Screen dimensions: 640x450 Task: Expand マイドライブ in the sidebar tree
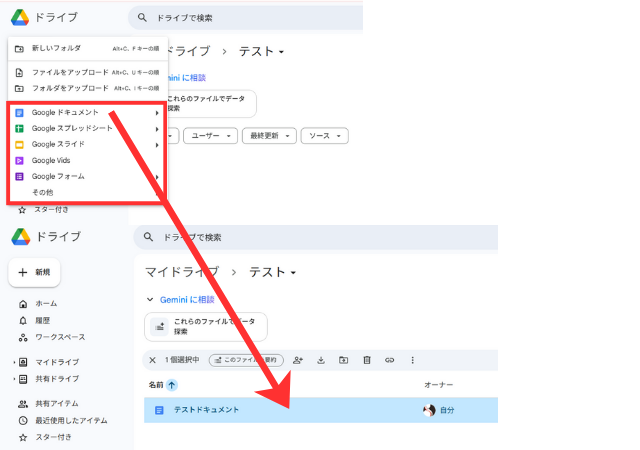pyautogui.click(x=14, y=362)
